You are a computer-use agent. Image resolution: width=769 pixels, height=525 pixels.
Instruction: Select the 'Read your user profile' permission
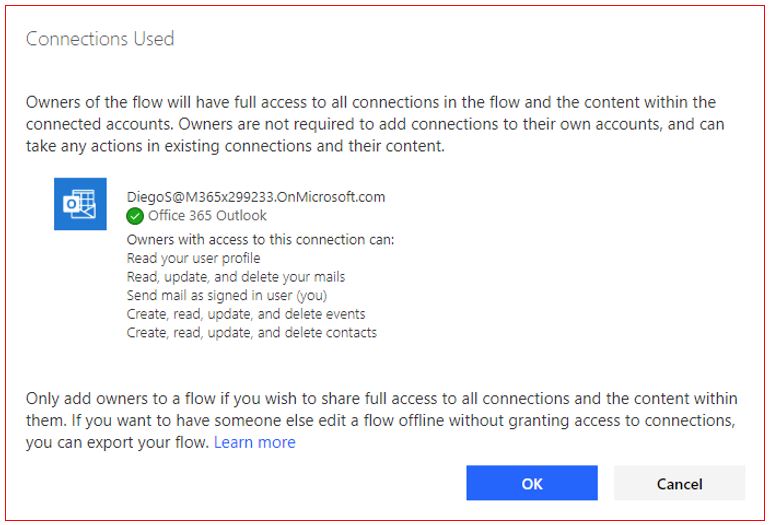(193, 258)
